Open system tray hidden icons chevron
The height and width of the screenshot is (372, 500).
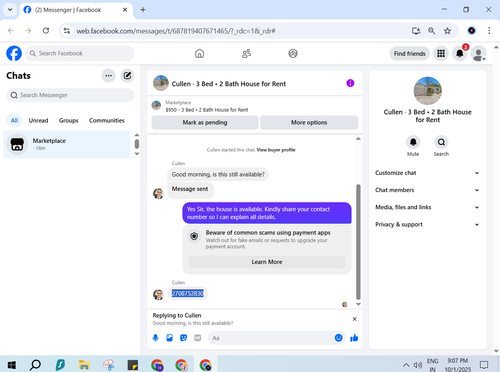click(x=406, y=365)
